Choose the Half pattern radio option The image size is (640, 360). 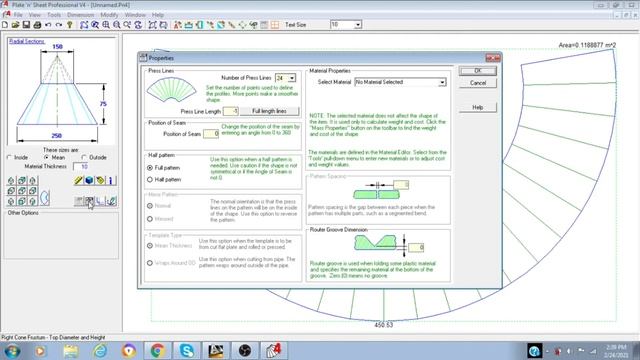[x=150, y=180]
